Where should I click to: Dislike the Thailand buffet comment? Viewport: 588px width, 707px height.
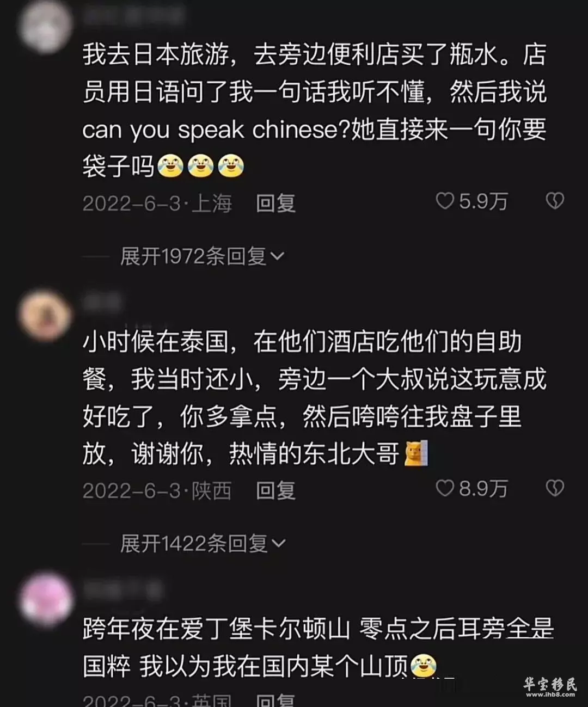(555, 488)
